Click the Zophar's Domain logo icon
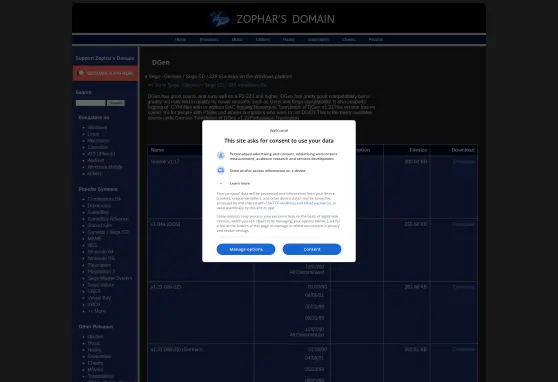This screenshot has width=558, height=382. 219,19
